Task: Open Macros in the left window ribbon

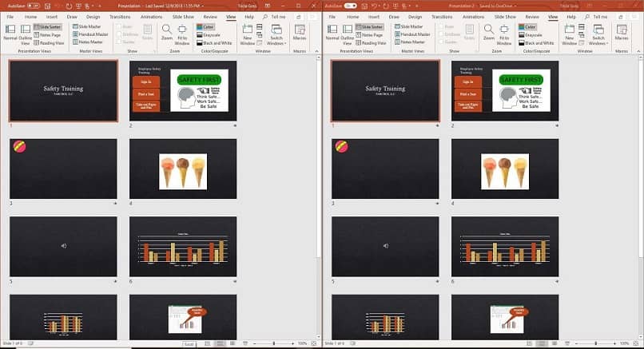Action: 300,32
